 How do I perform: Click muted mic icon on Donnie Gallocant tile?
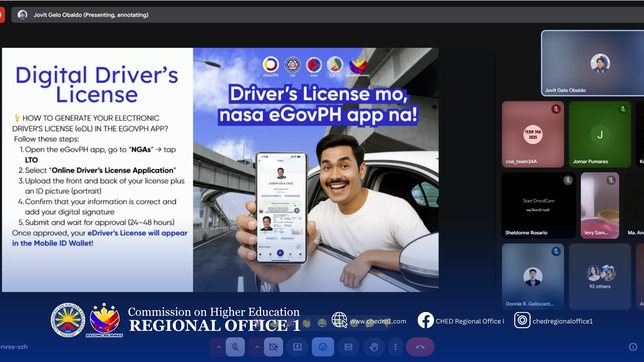coord(556,251)
